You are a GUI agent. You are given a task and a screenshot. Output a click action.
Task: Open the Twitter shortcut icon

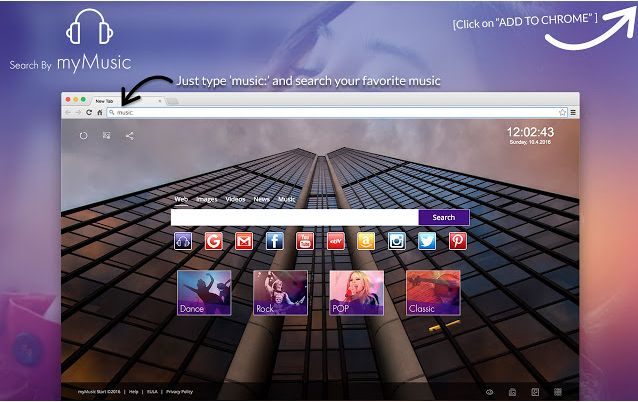pos(427,241)
